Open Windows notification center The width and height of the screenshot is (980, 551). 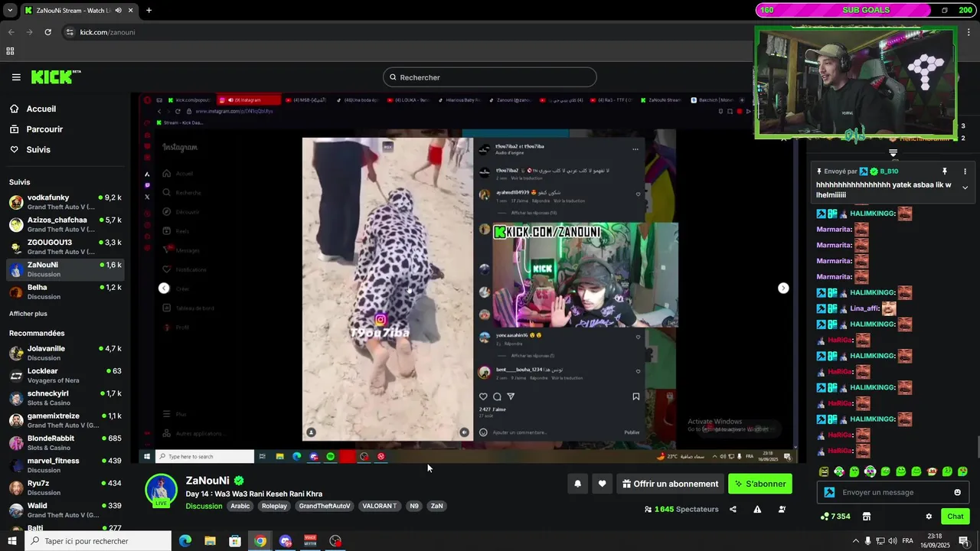[x=964, y=541]
